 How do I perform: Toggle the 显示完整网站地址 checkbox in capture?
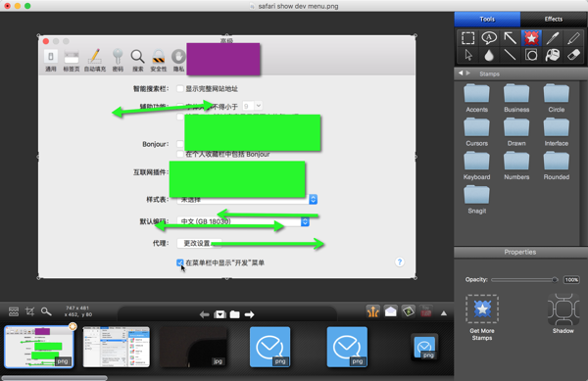click(x=180, y=88)
